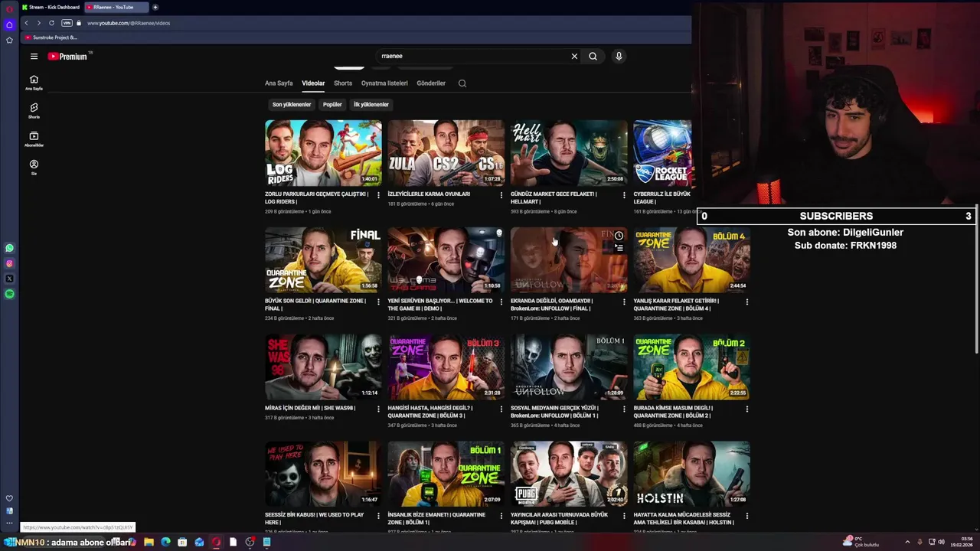Image resolution: width=980 pixels, height=551 pixels.
Task: Select the Popüler filter chip
Action: click(x=332, y=105)
